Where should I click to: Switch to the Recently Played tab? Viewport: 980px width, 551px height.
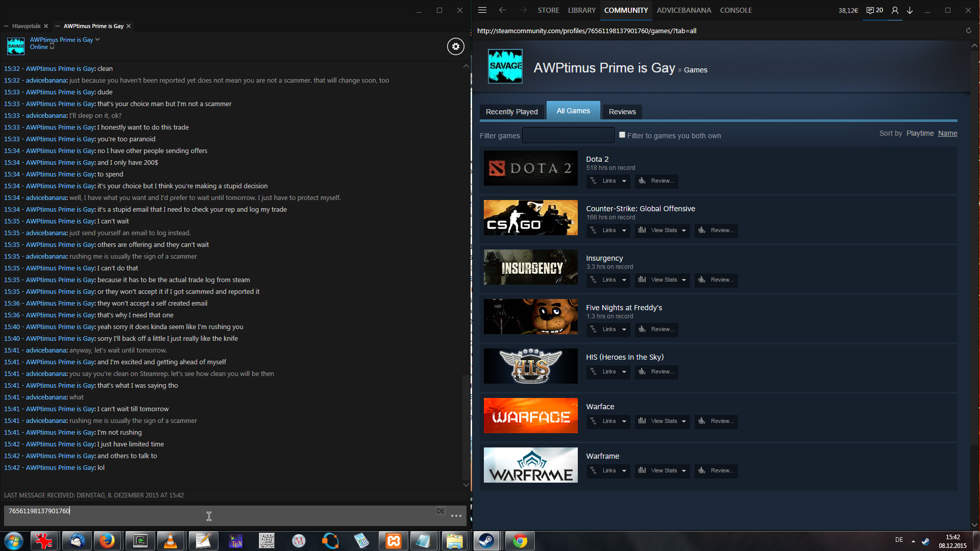click(x=511, y=112)
